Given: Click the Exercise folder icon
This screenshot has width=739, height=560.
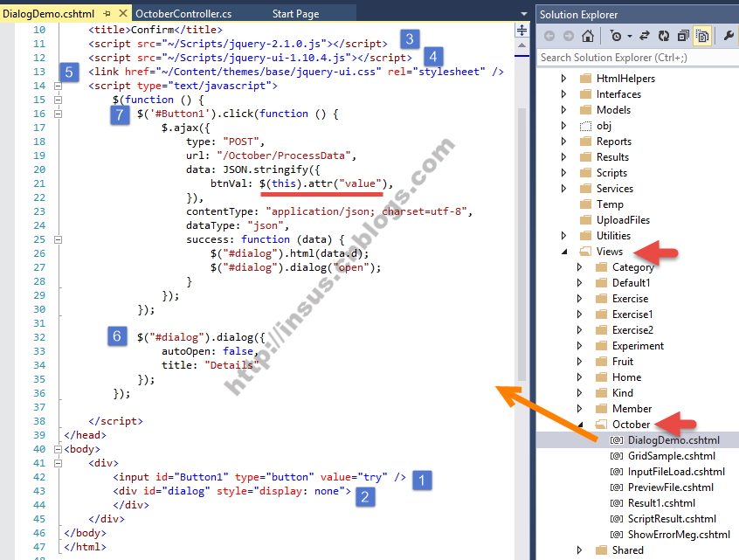Looking at the screenshot, I should 601,299.
